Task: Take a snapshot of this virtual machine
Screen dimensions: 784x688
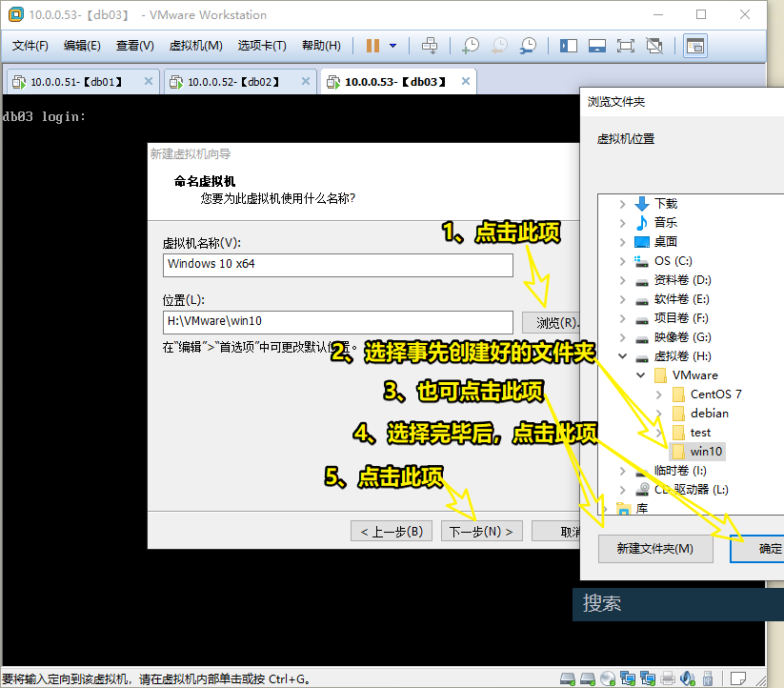Action: [470, 46]
